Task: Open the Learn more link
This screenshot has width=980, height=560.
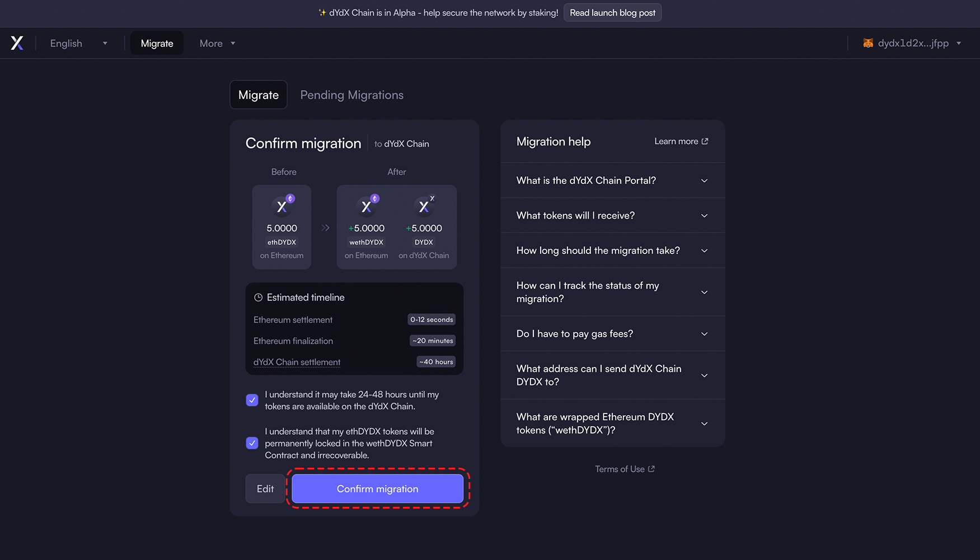Action: pos(681,142)
